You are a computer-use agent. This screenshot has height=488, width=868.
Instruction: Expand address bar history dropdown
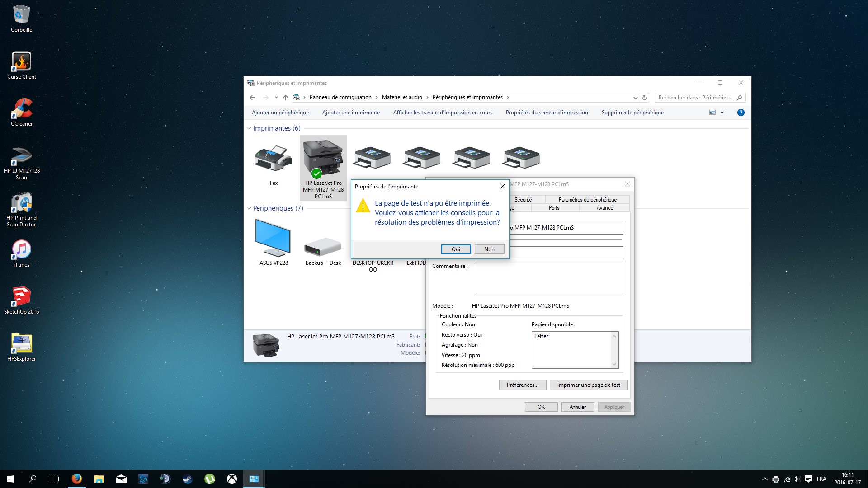pos(635,98)
